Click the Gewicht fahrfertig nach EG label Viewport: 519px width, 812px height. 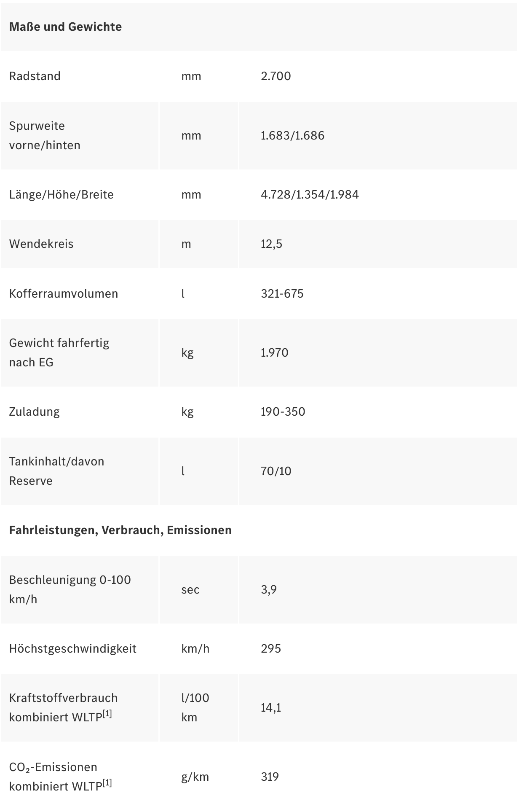[59, 352]
